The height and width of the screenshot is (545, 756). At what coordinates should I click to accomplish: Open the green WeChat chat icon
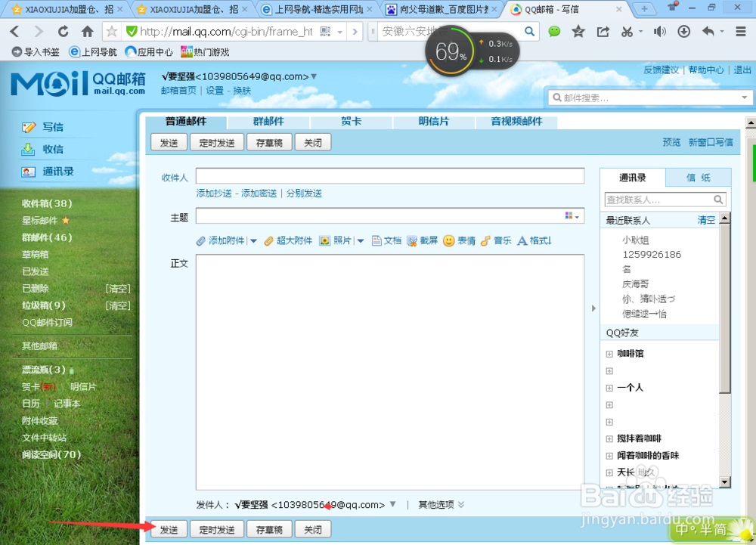[x=554, y=32]
